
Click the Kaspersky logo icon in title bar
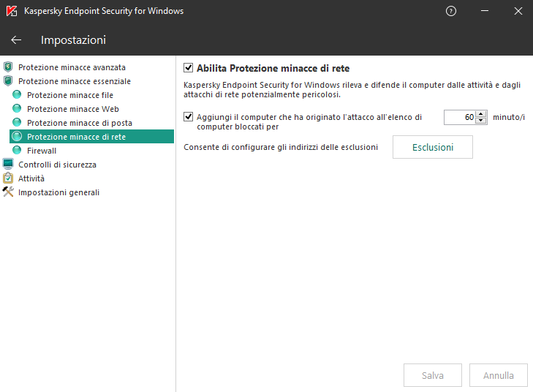[12, 11]
